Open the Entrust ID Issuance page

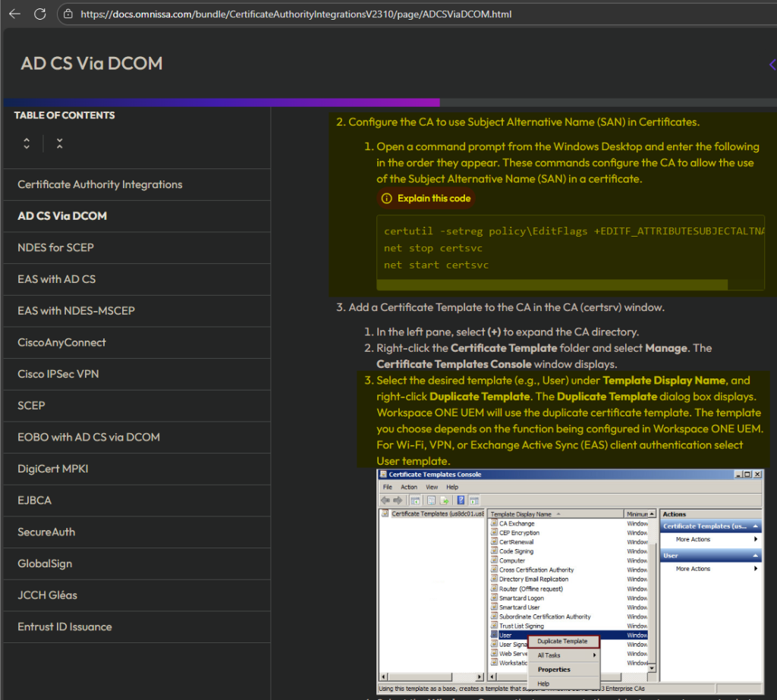[64, 626]
